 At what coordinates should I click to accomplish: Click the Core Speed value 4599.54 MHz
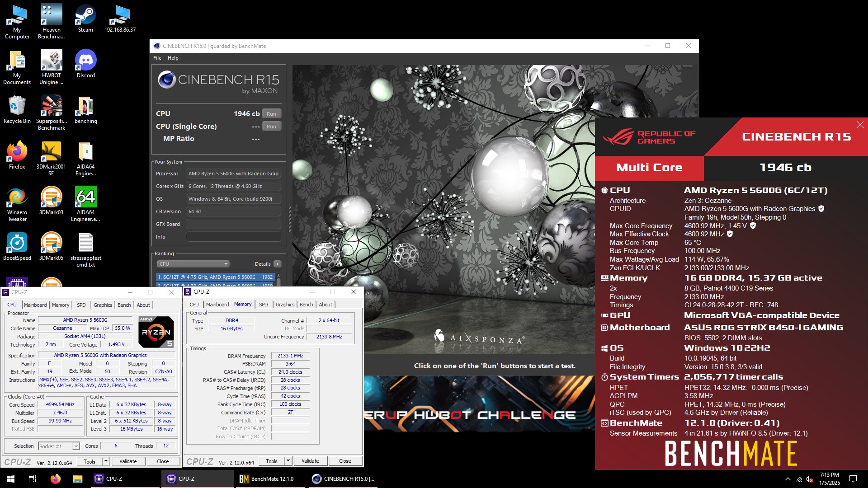click(60, 405)
